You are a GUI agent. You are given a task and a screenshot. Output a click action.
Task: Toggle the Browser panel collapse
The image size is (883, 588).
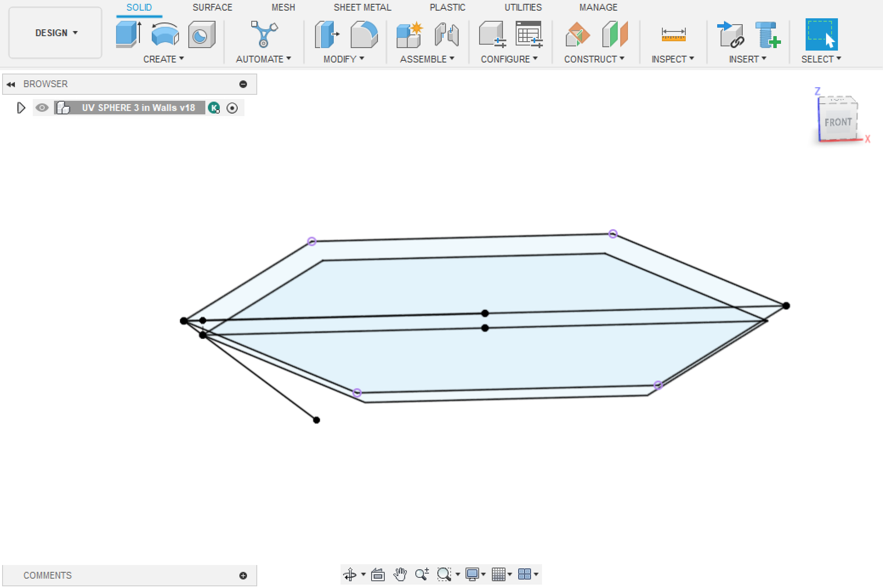pyautogui.click(x=11, y=84)
